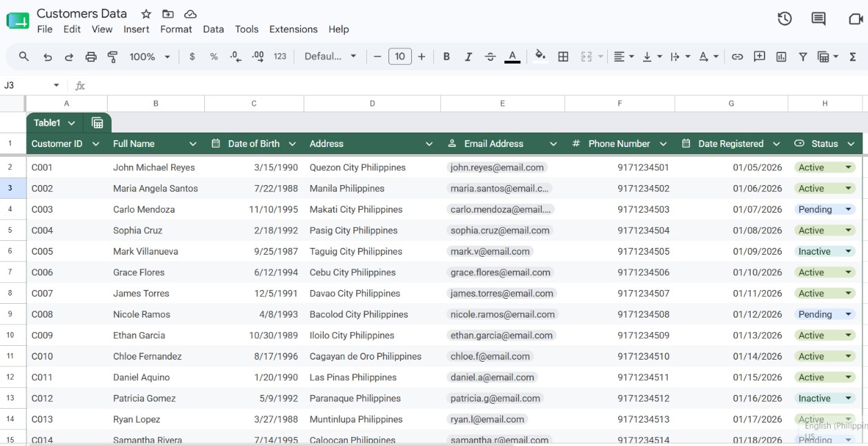
Task: Decrease the font size
Action: tap(377, 57)
